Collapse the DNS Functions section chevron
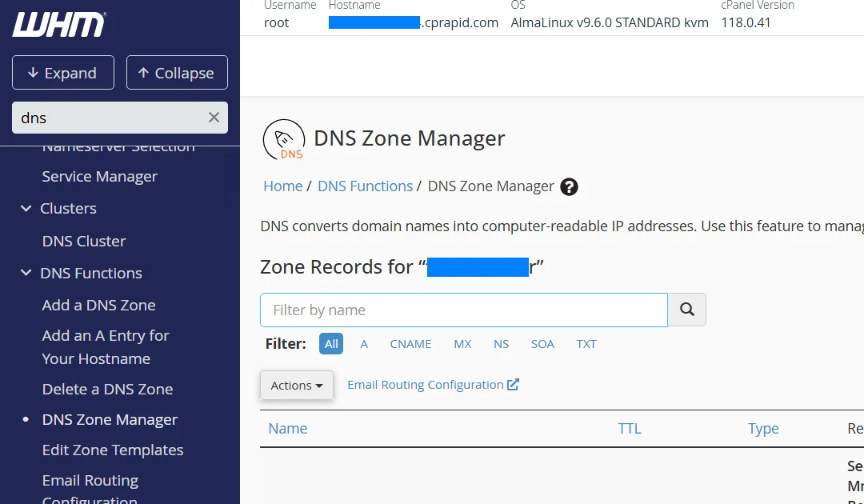Viewport: 864px width, 504px height. (x=26, y=273)
